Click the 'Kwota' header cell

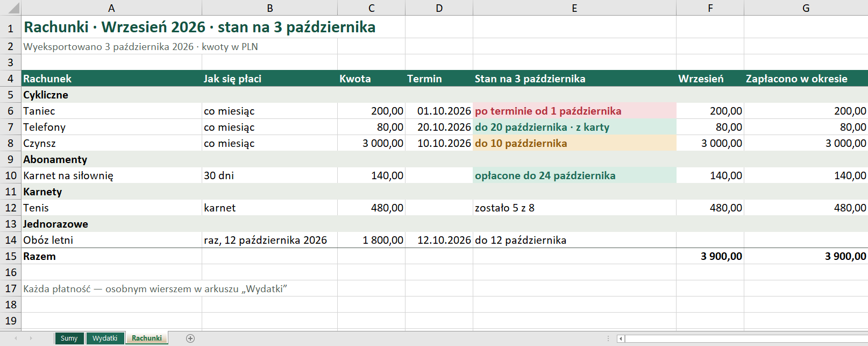[x=372, y=79]
